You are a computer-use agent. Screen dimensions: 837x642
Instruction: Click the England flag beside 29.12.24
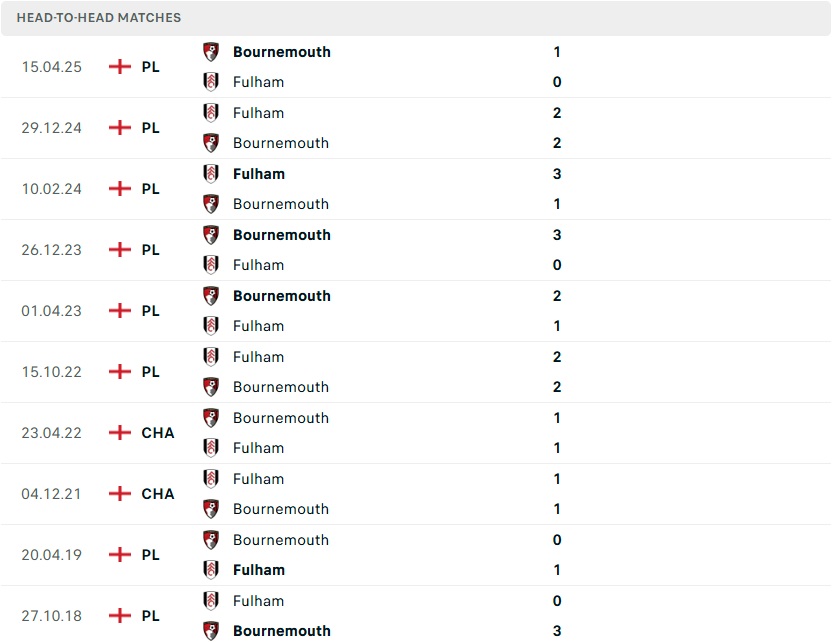point(120,128)
